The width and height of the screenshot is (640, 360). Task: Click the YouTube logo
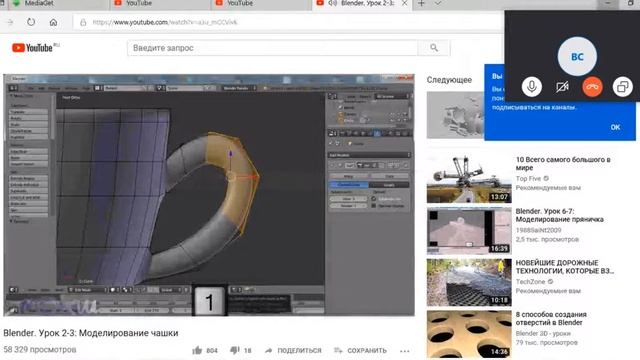click(33, 48)
